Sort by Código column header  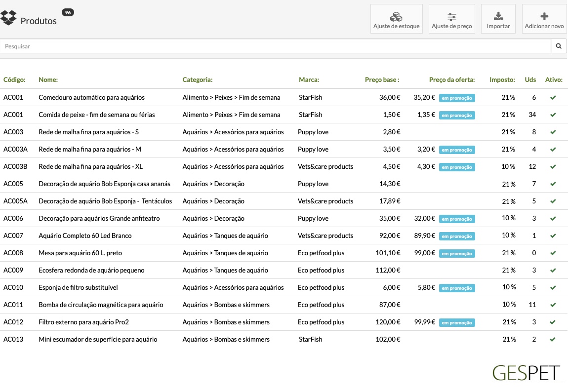(14, 79)
